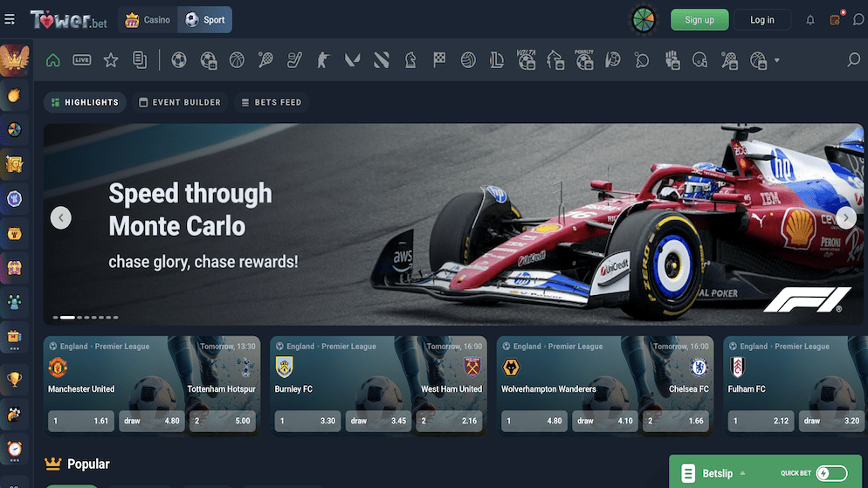Screen dimensions: 868x488
Task: Select the Counter-Strike icon
Action: point(323,59)
